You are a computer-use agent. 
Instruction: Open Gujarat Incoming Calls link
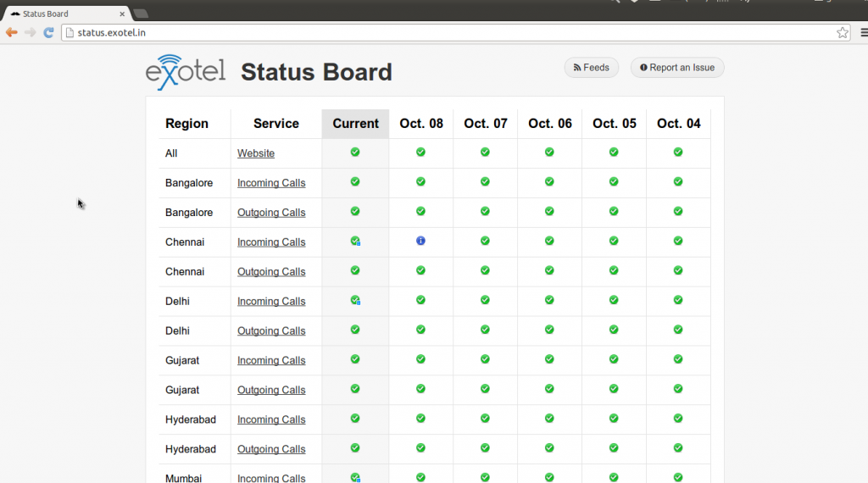271,360
